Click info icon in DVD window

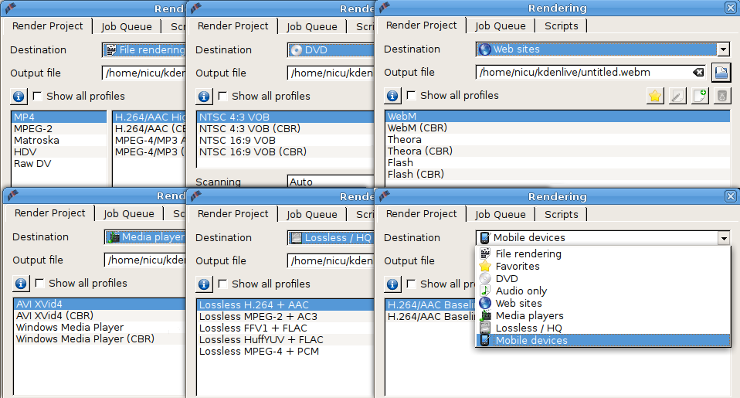pyautogui.click(x=204, y=96)
